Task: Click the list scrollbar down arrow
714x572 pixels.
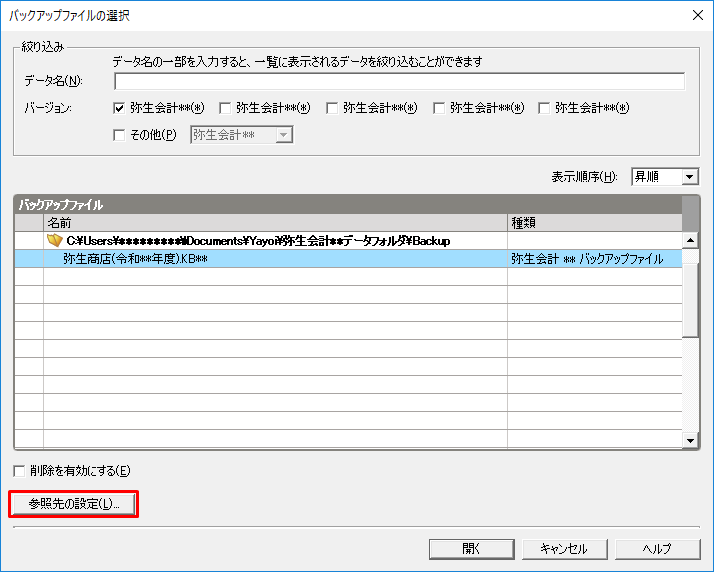Action: click(690, 440)
